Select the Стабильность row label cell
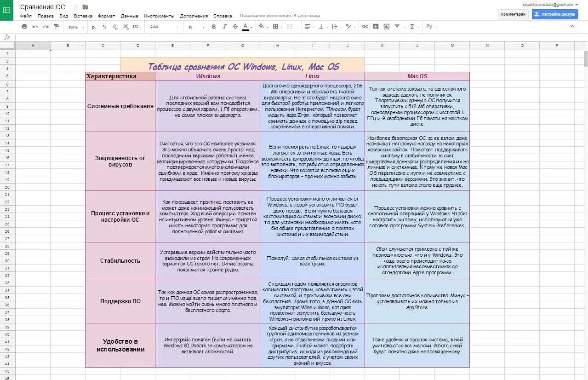Viewport: 588px width, 380px height. tap(120, 260)
